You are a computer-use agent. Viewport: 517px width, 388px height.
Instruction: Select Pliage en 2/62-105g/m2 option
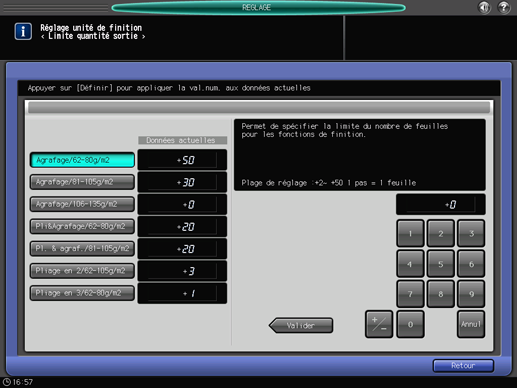click(82, 271)
